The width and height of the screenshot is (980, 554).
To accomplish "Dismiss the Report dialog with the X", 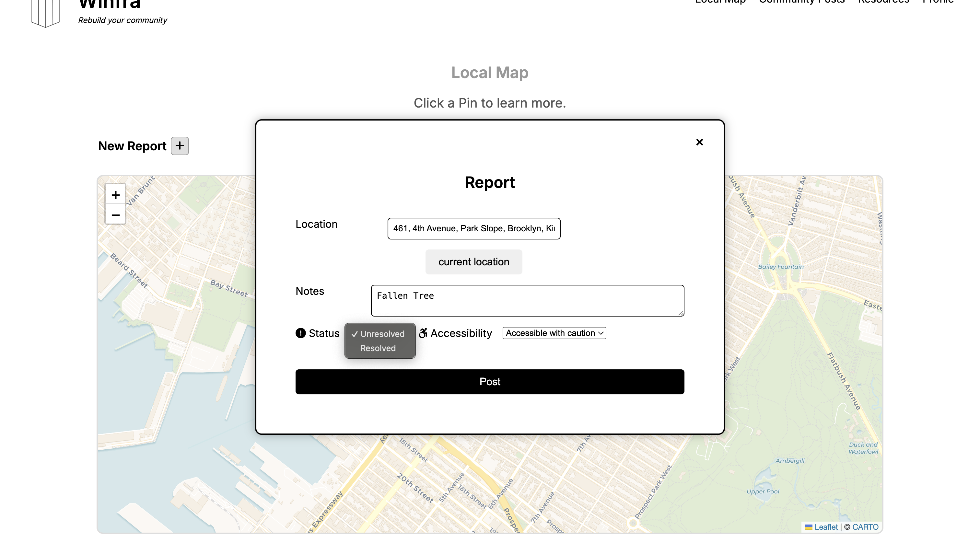I will click(x=699, y=142).
